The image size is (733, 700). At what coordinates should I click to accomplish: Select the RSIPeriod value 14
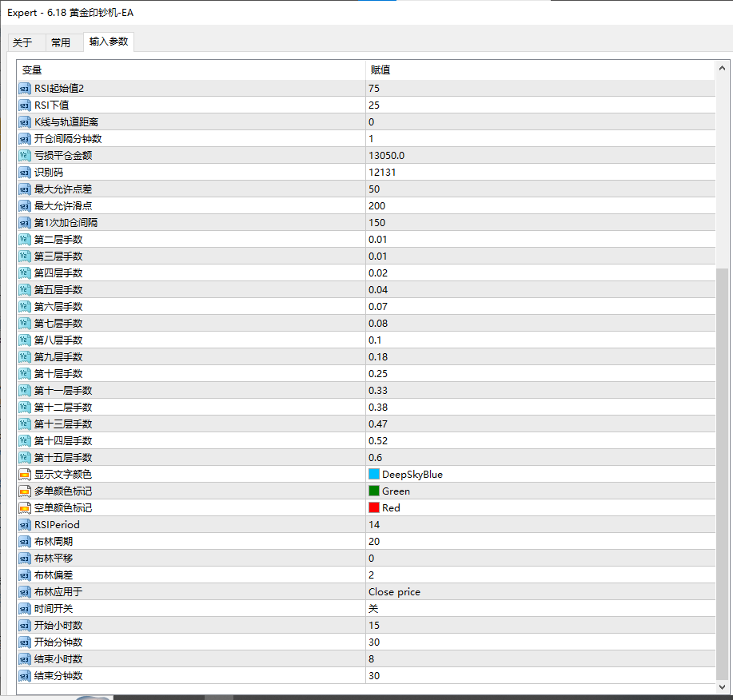pos(374,525)
